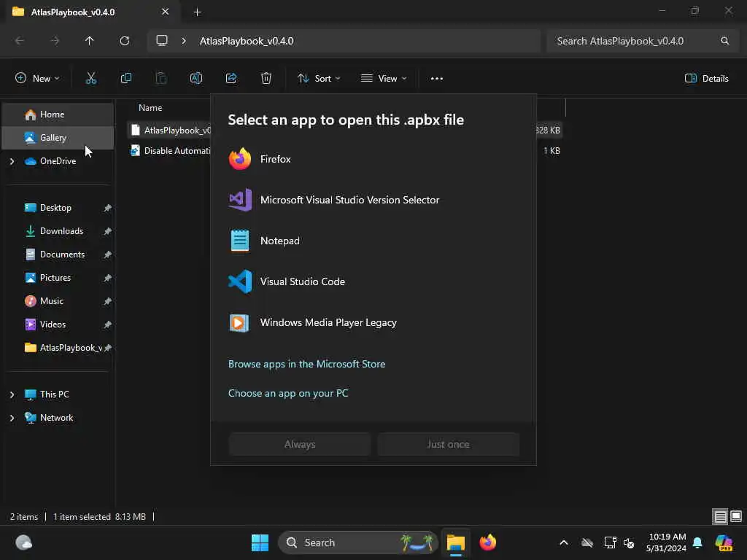This screenshot has width=747, height=560.
Task: Open the See more ellipsis menu
Action: pos(437,79)
